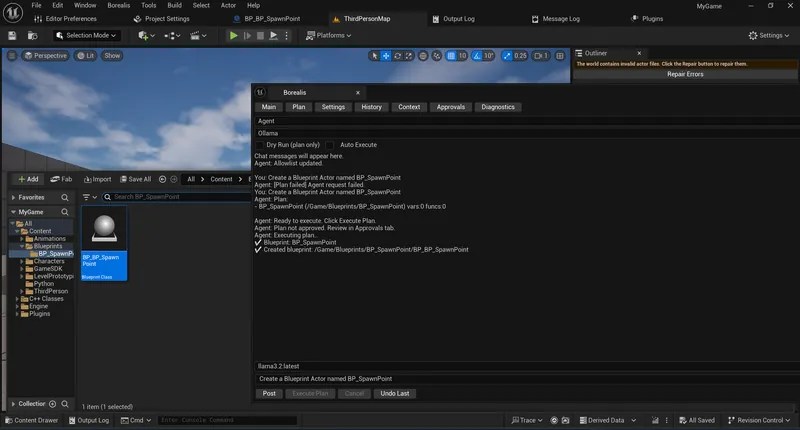Viewport: 800px width, 430px height.
Task: Open the Borealis Plan tab
Action: [x=298, y=107]
